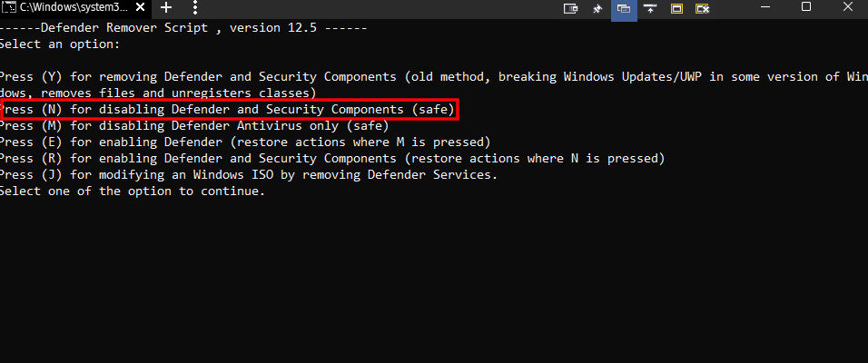Open the vertical three-dot tab menu
Image resolution: width=868 pixels, height=363 pixels.
(195, 8)
